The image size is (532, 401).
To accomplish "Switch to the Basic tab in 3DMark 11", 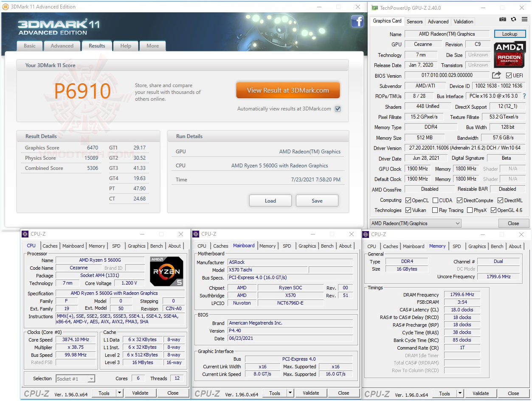I will click(30, 46).
